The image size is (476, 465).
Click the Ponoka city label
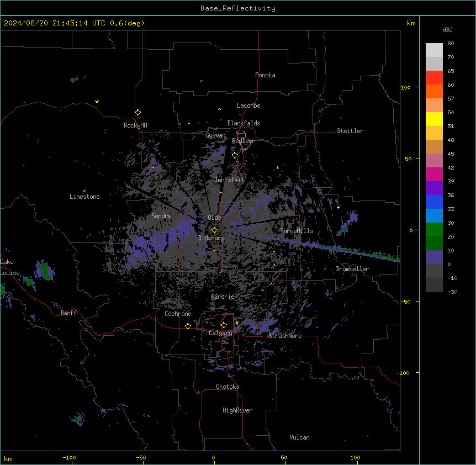click(x=265, y=75)
